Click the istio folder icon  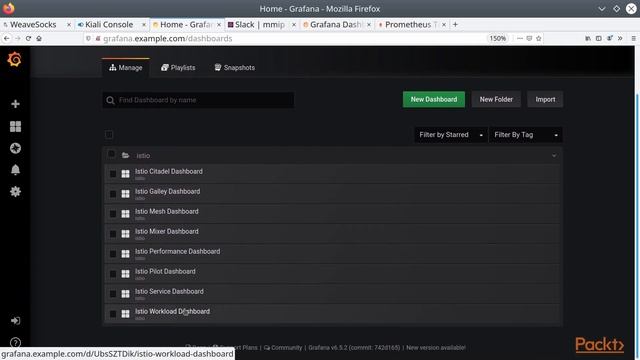(x=125, y=156)
